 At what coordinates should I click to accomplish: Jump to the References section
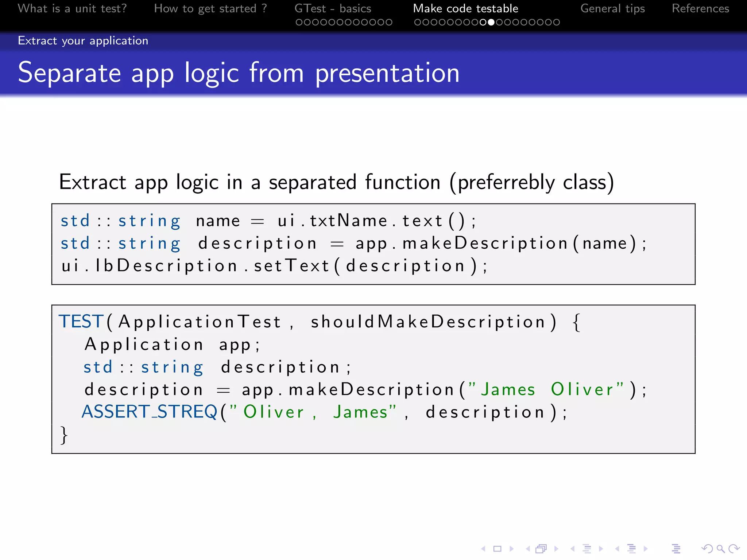pos(700,8)
